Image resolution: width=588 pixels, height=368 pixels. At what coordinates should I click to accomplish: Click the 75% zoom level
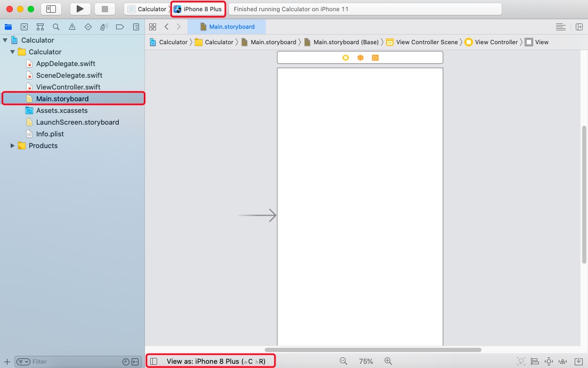(x=365, y=361)
